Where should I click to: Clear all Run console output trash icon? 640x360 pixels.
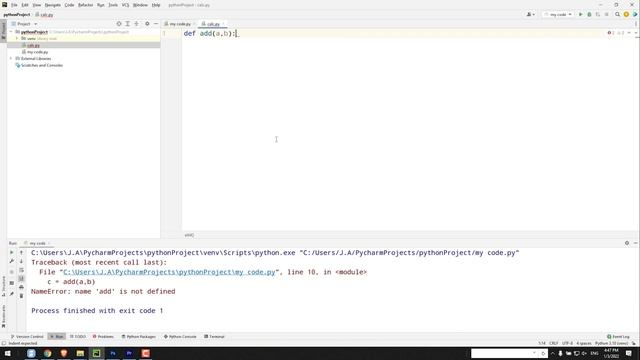tap(21, 296)
